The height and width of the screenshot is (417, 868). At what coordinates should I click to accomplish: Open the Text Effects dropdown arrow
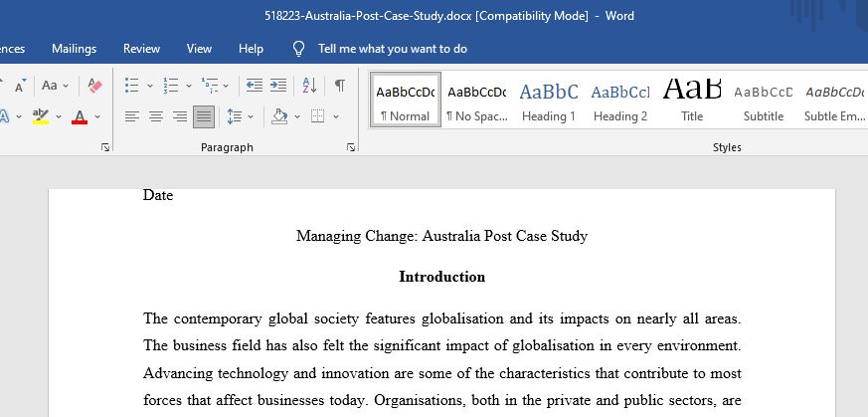19,116
